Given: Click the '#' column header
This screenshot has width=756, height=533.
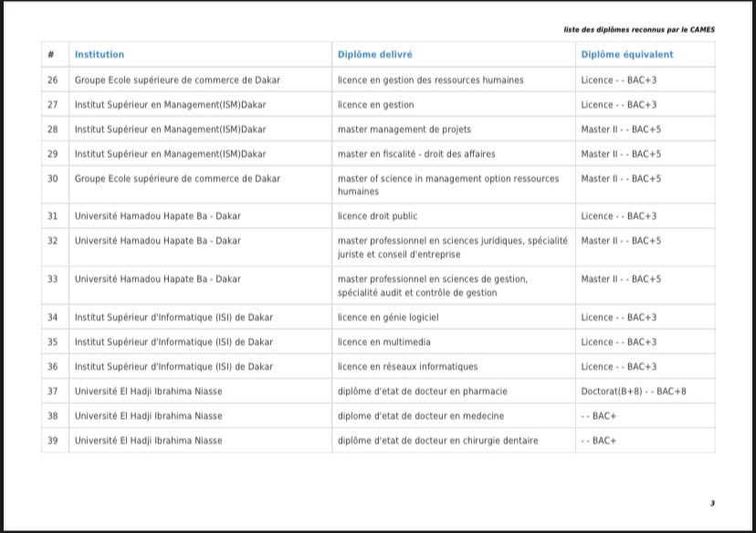Looking at the screenshot, I should pos(52,55).
